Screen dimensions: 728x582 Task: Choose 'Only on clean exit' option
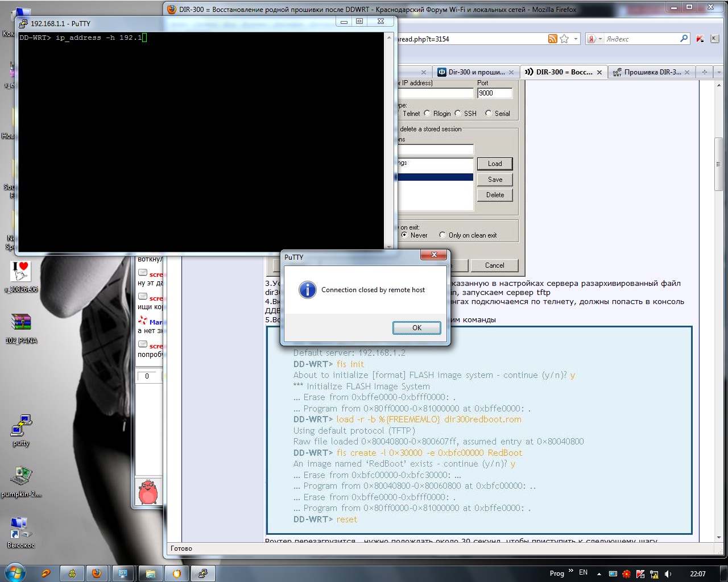pyautogui.click(x=442, y=235)
